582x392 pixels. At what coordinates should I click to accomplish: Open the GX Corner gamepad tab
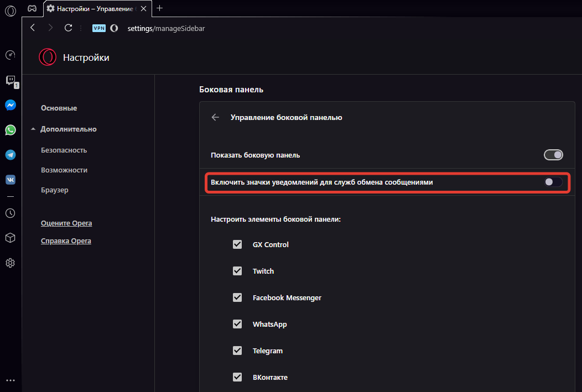click(x=32, y=8)
